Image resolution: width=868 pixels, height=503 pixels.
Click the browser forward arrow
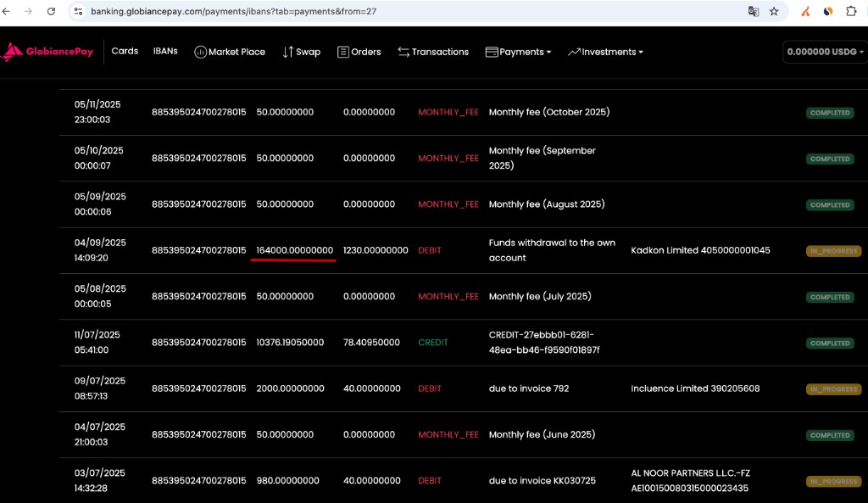pyautogui.click(x=28, y=11)
